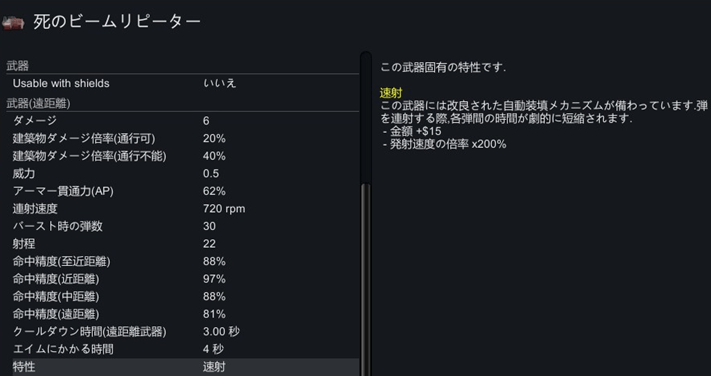
Task: Select the 特性 速射 row
Action: tap(185, 367)
